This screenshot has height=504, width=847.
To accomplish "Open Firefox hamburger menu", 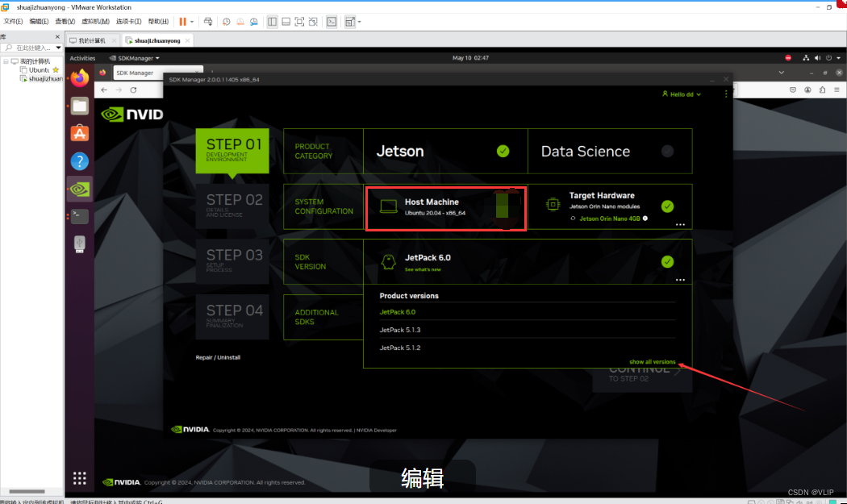I will (x=837, y=90).
